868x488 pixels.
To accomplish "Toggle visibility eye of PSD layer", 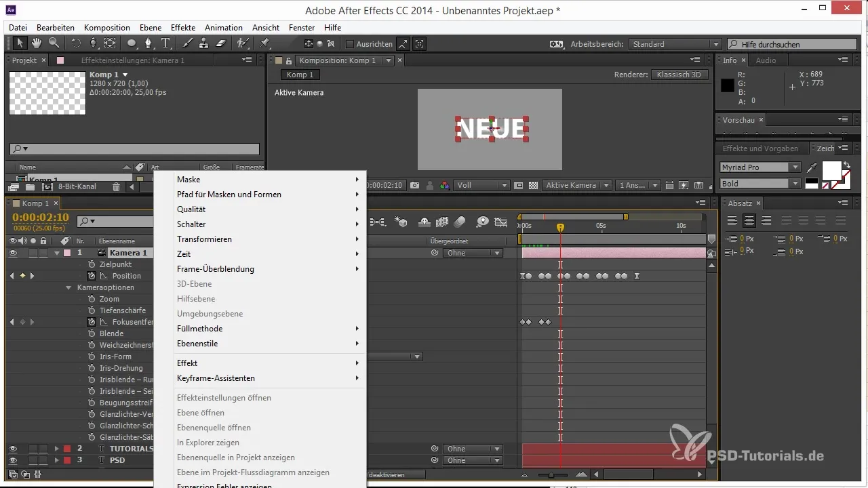I will coord(12,460).
